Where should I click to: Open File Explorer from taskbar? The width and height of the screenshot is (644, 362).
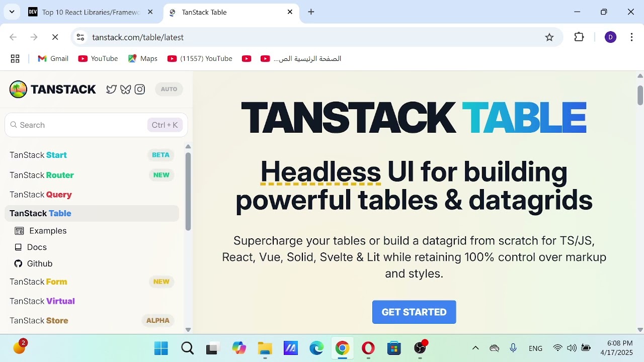(265, 348)
